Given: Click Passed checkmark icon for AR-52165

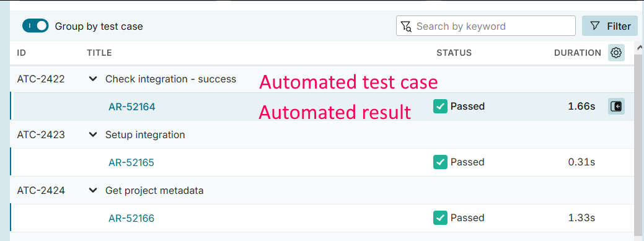Looking at the screenshot, I should pos(440,162).
